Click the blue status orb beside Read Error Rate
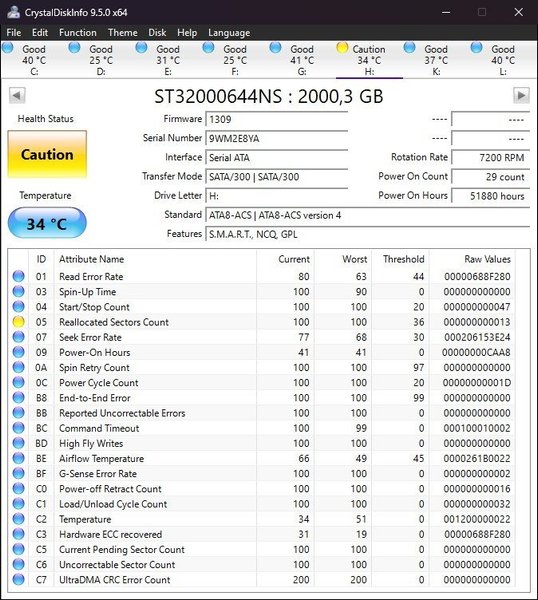 pos(18,276)
